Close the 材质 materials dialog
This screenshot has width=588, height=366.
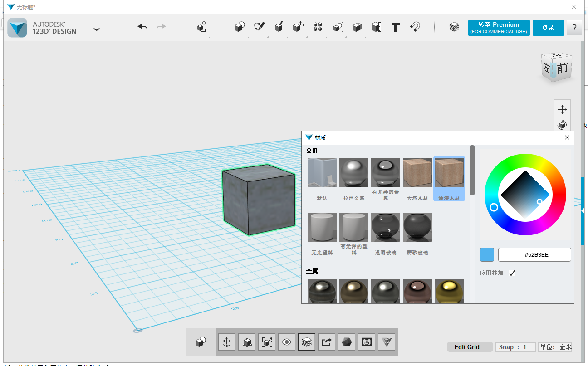pyautogui.click(x=567, y=137)
